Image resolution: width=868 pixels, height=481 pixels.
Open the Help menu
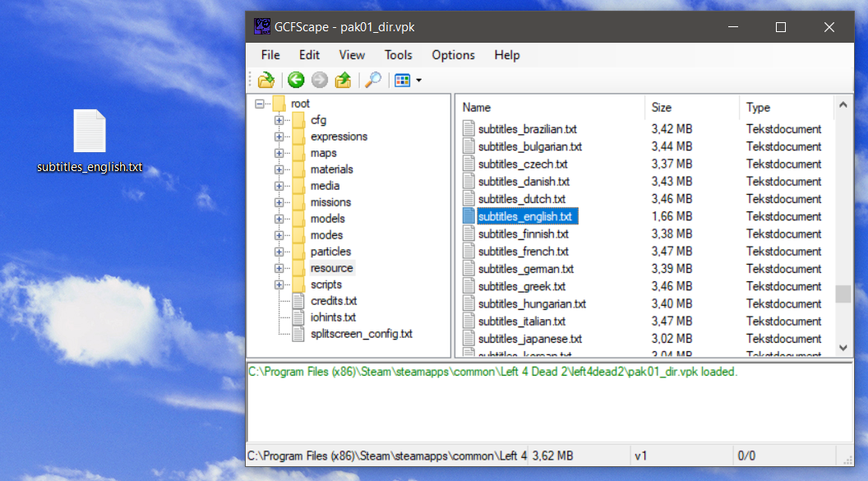[x=506, y=55]
